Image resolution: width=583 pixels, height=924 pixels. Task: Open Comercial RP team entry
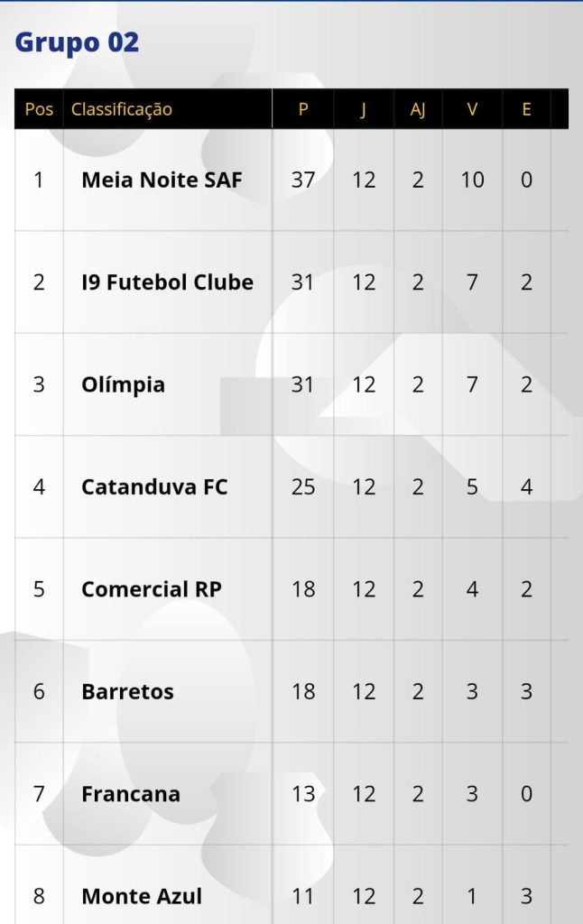coord(152,589)
